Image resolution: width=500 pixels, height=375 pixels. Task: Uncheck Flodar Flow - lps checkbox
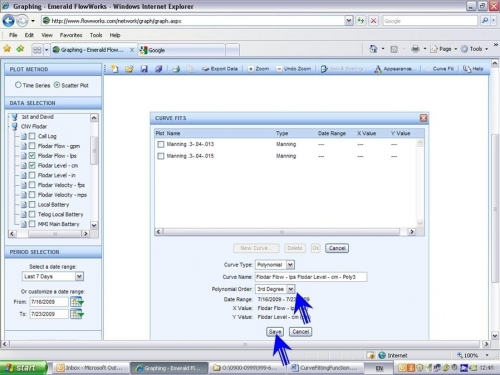tap(32, 155)
